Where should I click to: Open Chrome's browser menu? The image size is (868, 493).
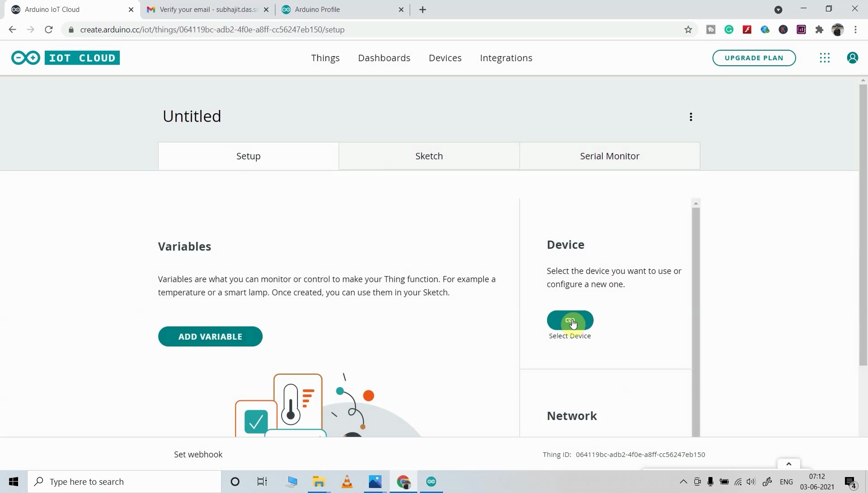(x=856, y=29)
